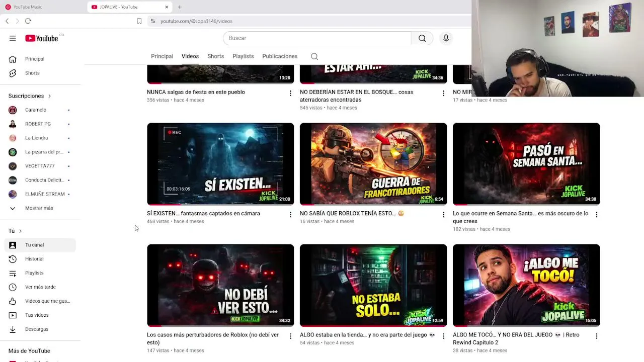
Task: Open title NUNCA salgas de fiesta en este pueblo
Action: 196,92
